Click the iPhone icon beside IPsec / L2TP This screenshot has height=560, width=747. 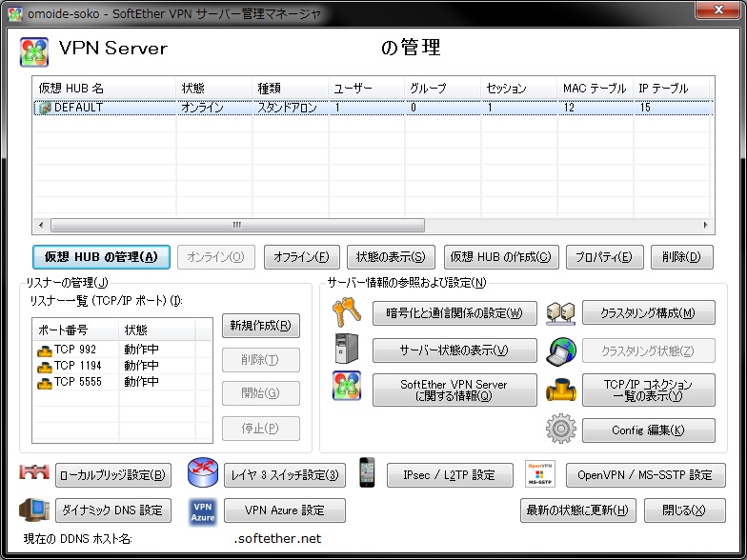pyautogui.click(x=367, y=472)
